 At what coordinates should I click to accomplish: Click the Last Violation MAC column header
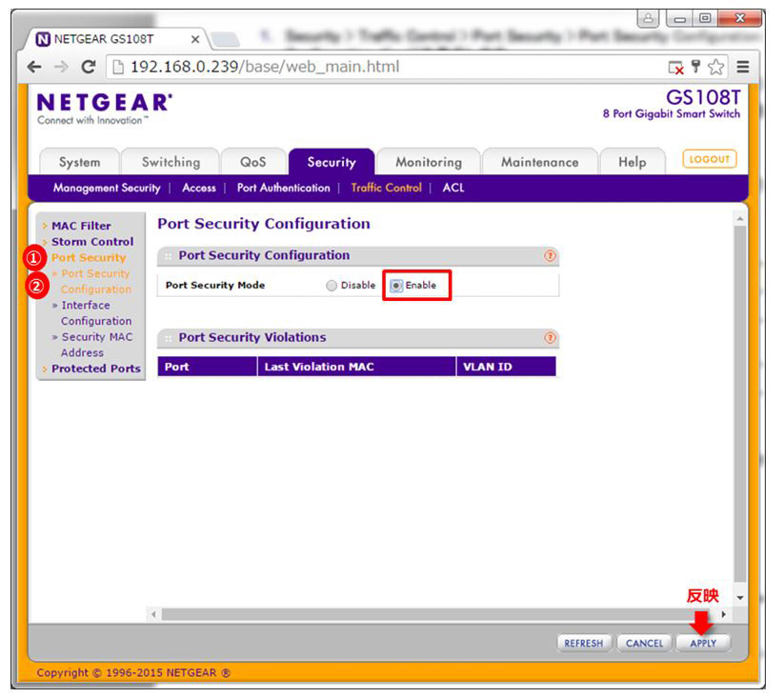click(x=356, y=367)
